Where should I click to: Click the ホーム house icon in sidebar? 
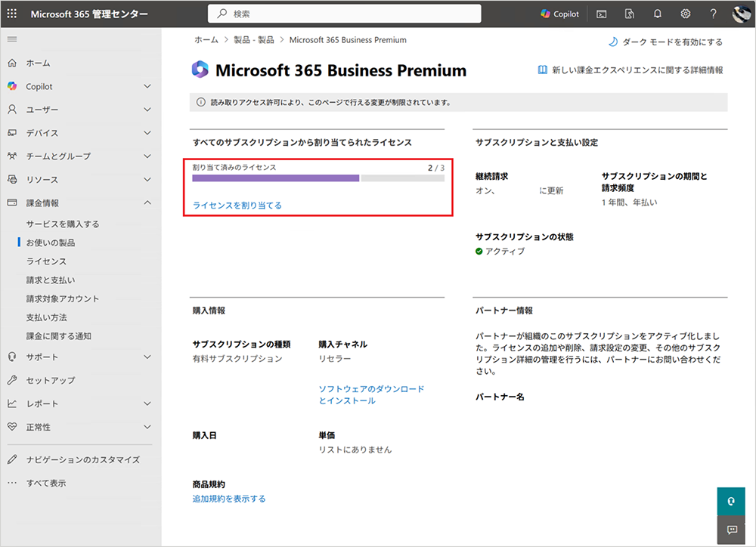[12, 63]
